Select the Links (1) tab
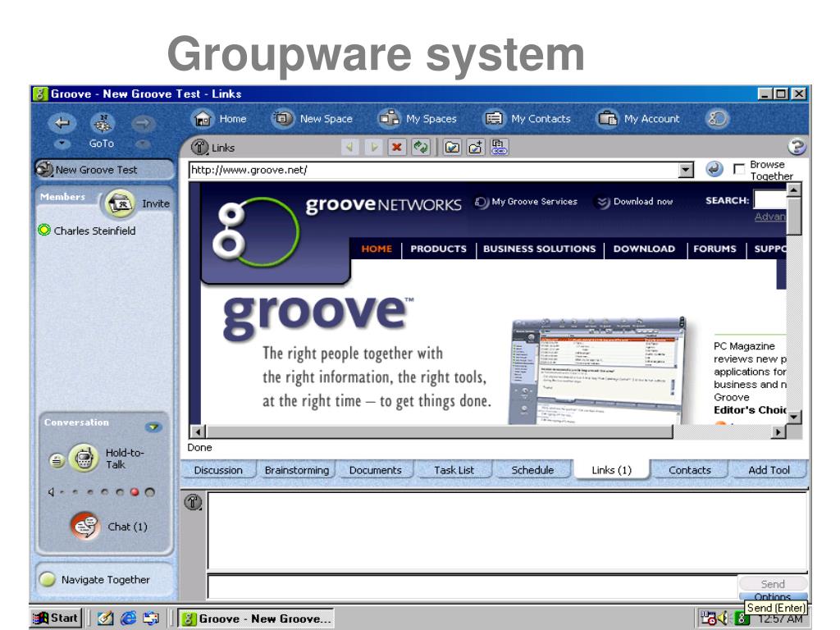The height and width of the screenshot is (630, 840). click(611, 470)
